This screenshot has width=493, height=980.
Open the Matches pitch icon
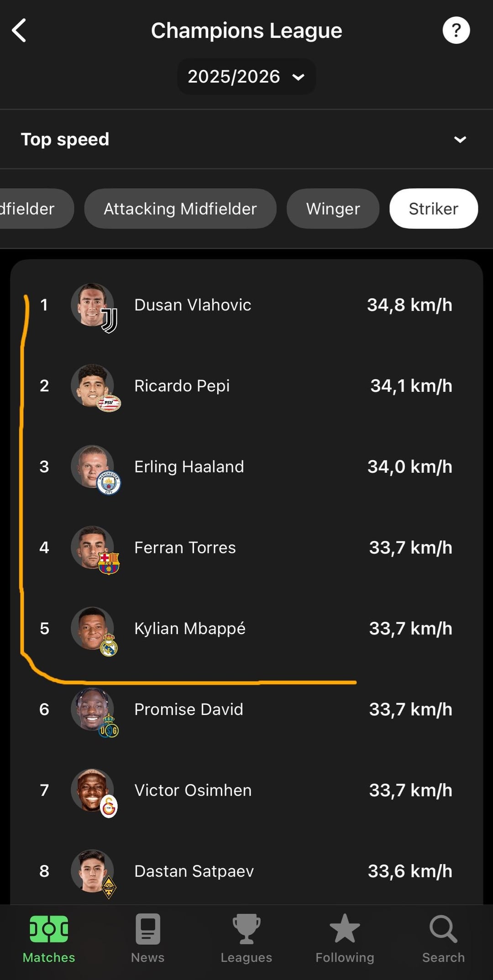pos(49,930)
